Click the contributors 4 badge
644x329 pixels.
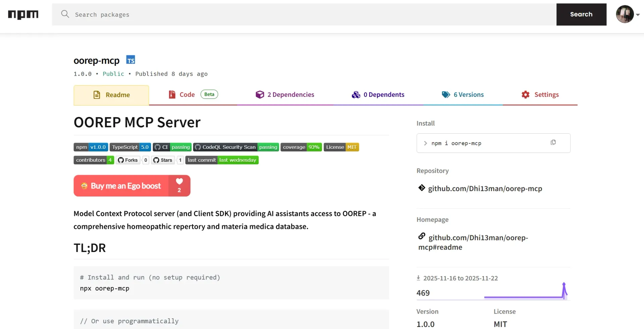(94, 160)
